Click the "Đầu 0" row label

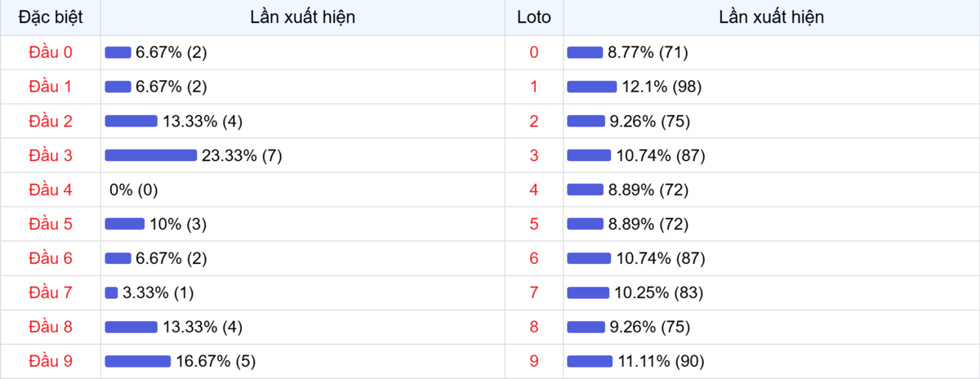coord(51,52)
